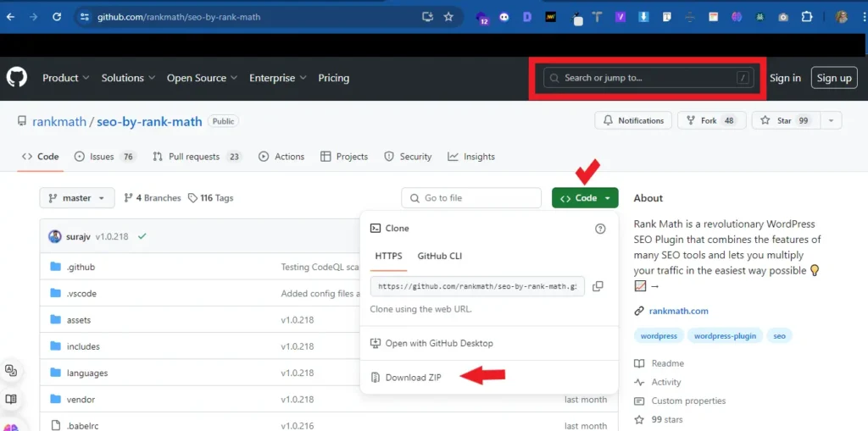The height and width of the screenshot is (431, 868).
Task: Toggle the green Code dropdown button
Action: (585, 198)
